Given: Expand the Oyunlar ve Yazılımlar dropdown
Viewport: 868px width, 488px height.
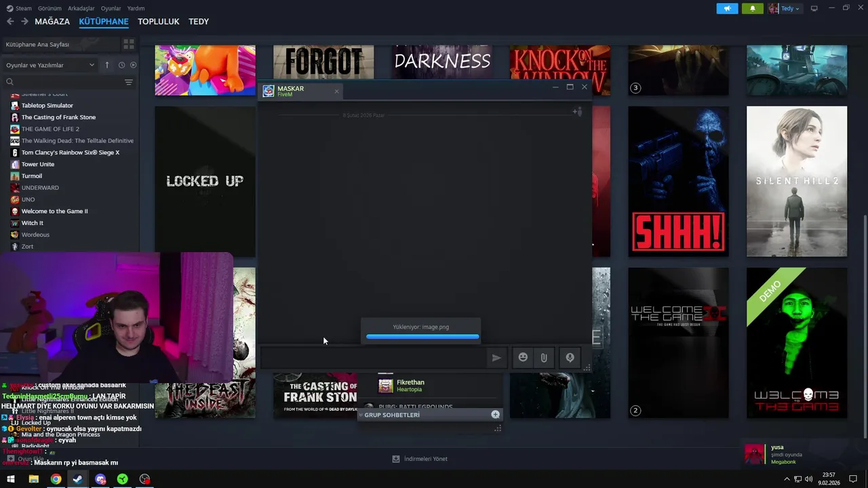Looking at the screenshot, I should [50, 65].
